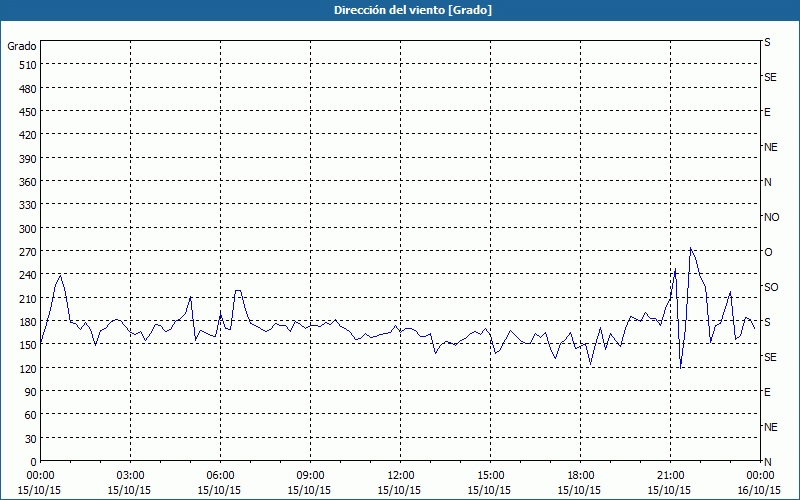Click the title 'Dirección del viento [Grado]'
The width and height of the screenshot is (800, 500).
point(412,10)
